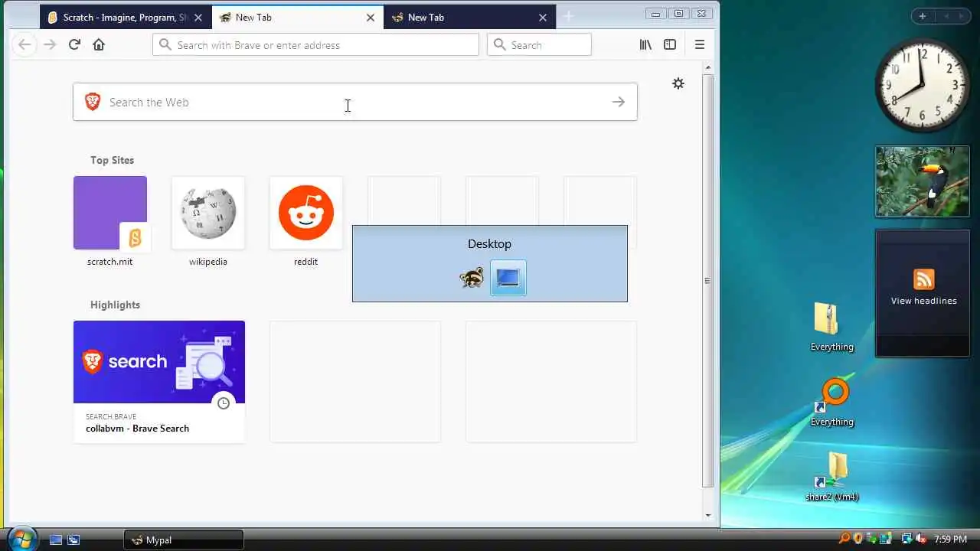Click the Highlights heading
This screenshot has height=551, width=980.
(x=115, y=305)
